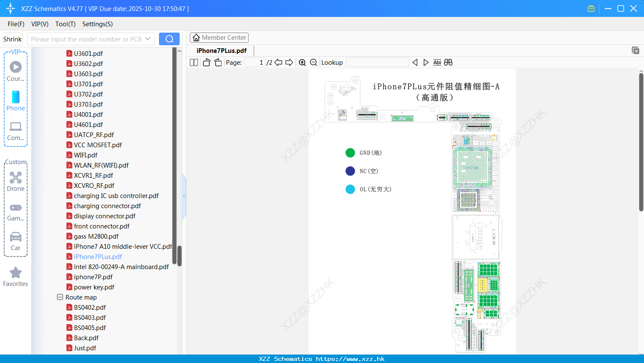The image size is (644, 363).
Task: Select the Phone category icon
Action: [x=16, y=101]
